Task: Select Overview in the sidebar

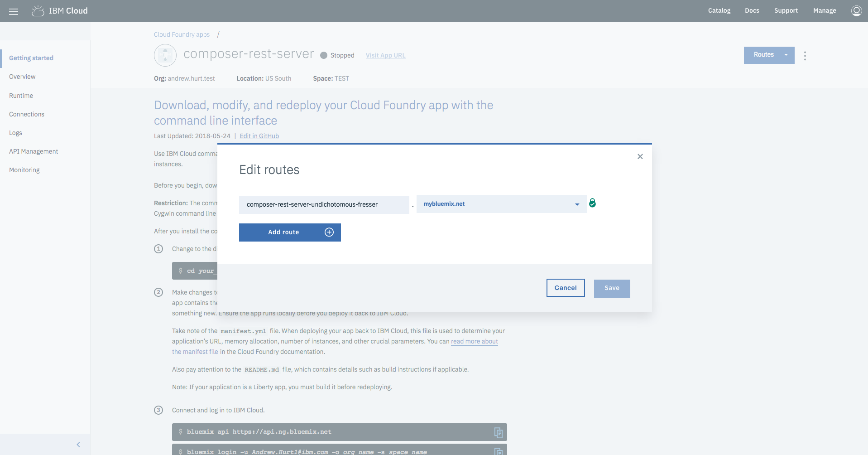Action: (22, 77)
